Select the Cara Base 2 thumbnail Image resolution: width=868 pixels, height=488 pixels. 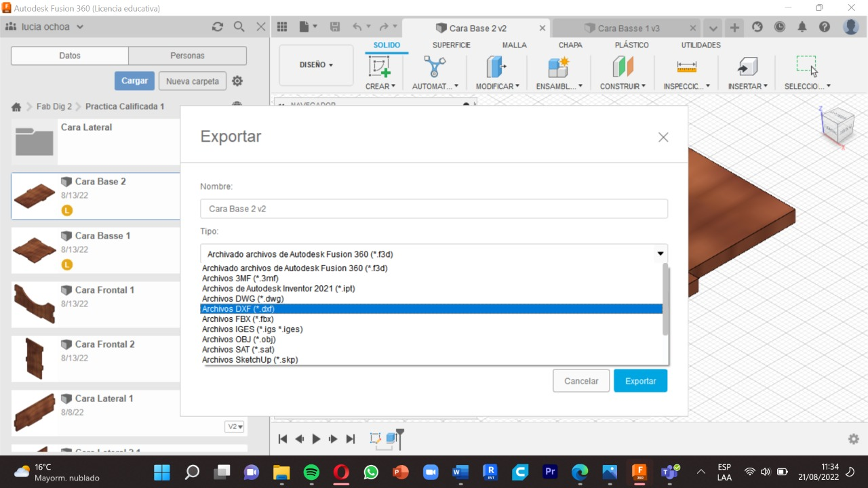click(35, 197)
